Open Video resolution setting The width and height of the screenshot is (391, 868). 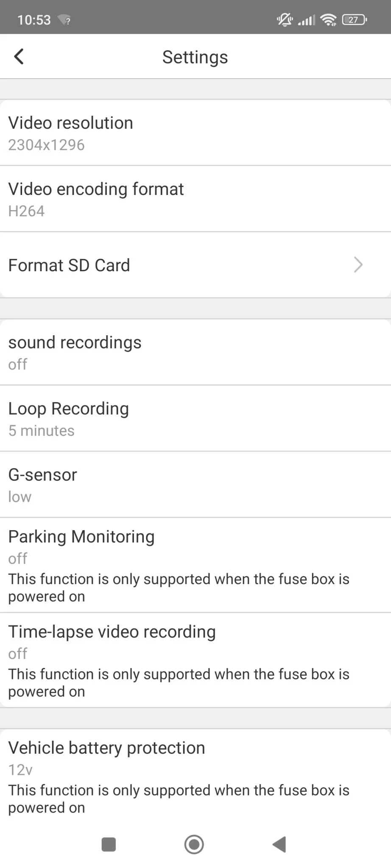(x=195, y=133)
